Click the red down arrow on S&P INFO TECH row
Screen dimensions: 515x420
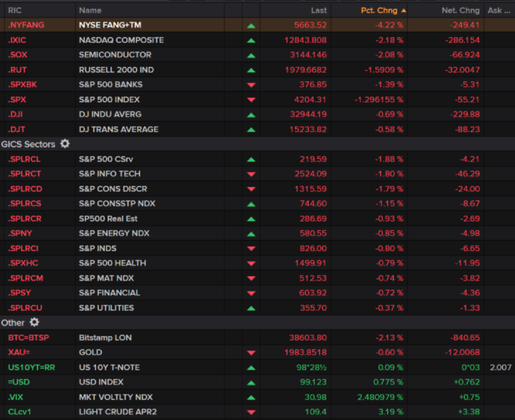[x=251, y=173]
